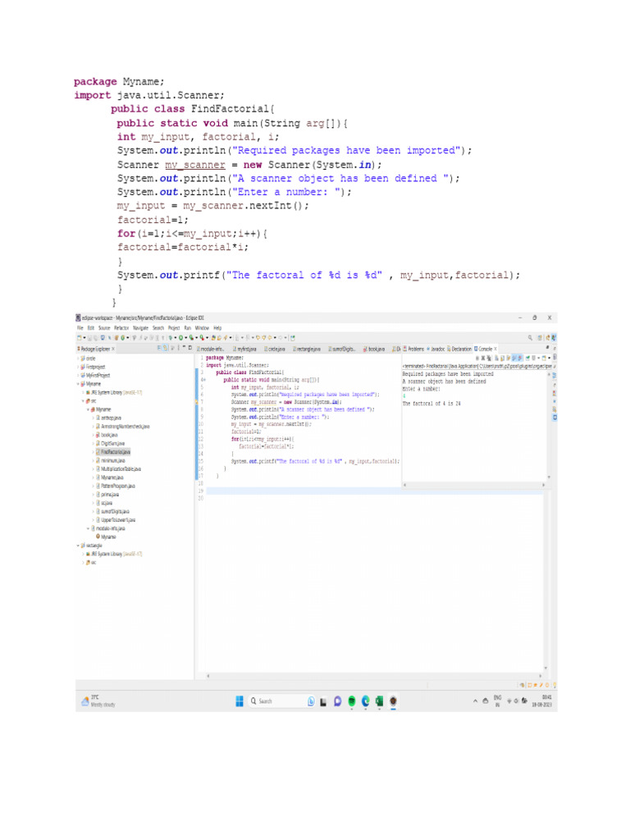Switch to the Javadoc tab
The height and width of the screenshot is (840, 630).
[x=437, y=348]
